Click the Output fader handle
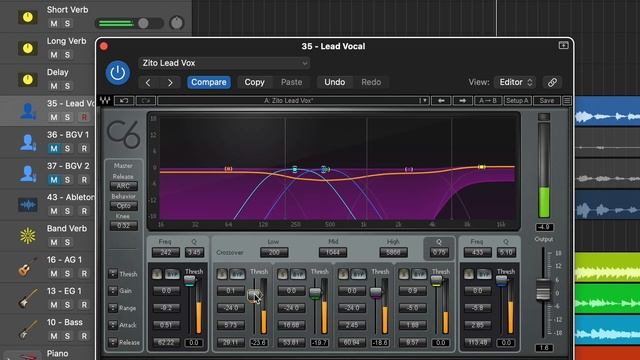 tap(543, 290)
